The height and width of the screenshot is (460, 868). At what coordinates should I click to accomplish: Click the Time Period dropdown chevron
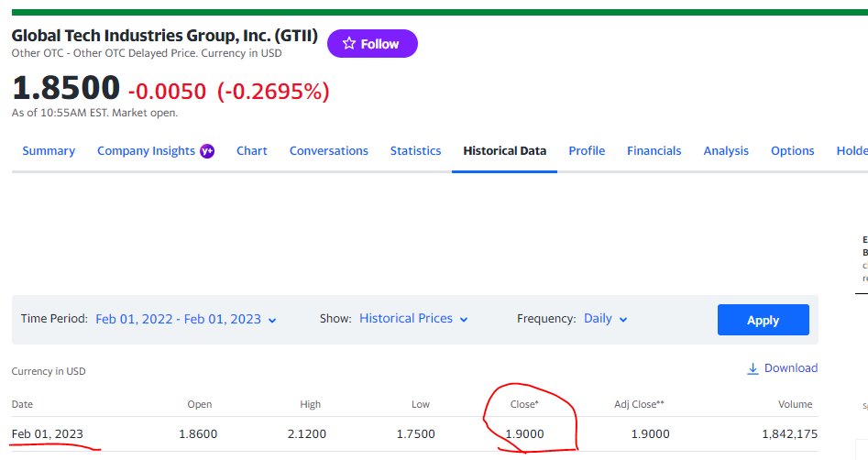pos(272,320)
